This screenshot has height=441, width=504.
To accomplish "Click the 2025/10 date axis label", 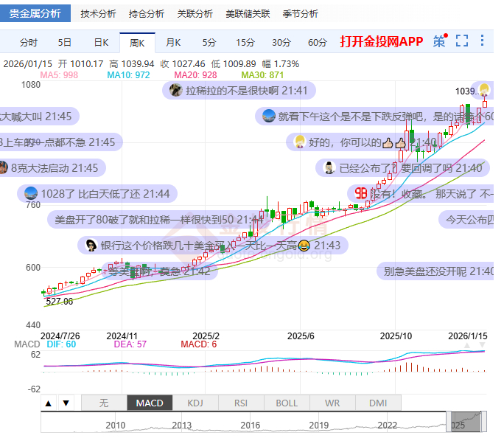I will pyautogui.click(x=396, y=336).
